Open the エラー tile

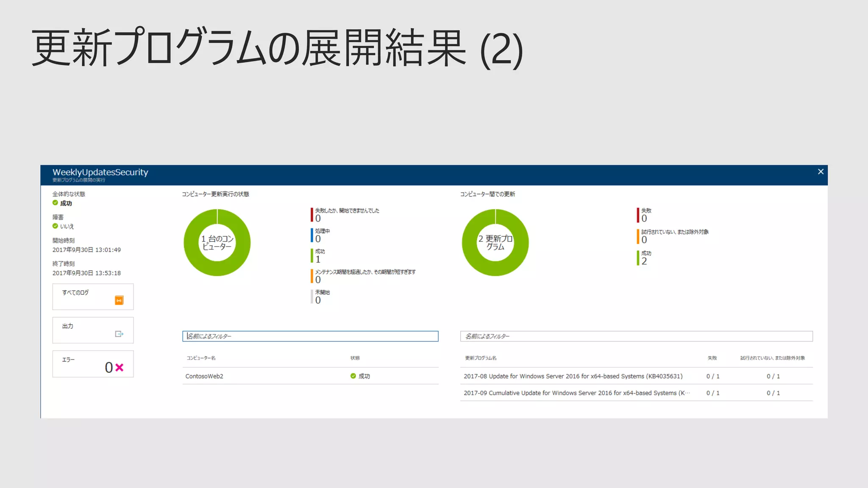tap(93, 363)
